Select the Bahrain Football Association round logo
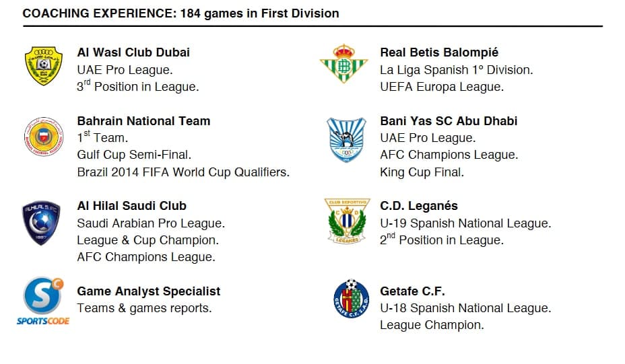The image size is (625, 364). (44, 137)
